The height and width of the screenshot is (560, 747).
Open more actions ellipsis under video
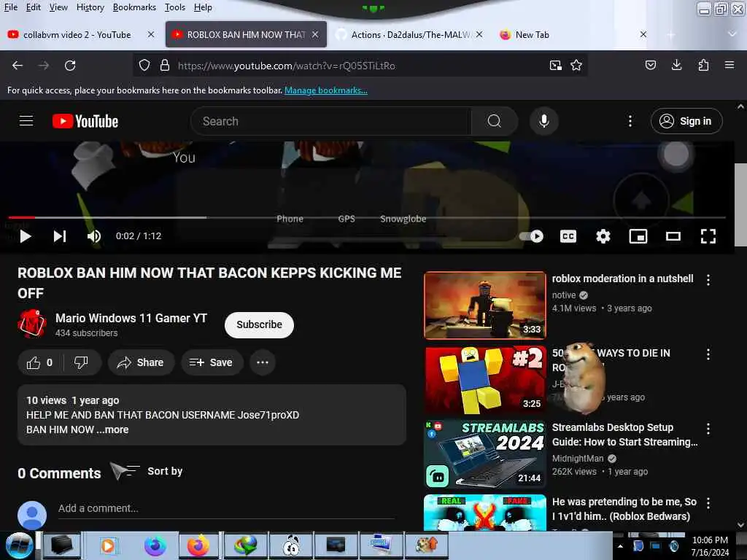coord(263,362)
